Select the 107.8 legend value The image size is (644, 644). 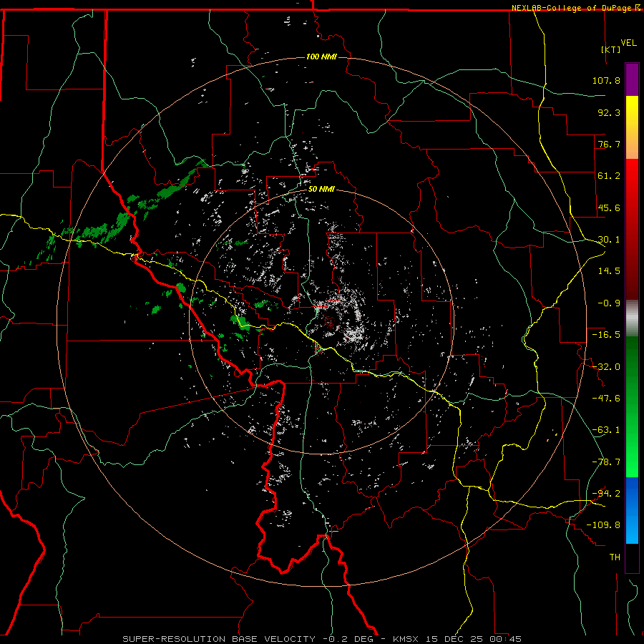(606, 80)
